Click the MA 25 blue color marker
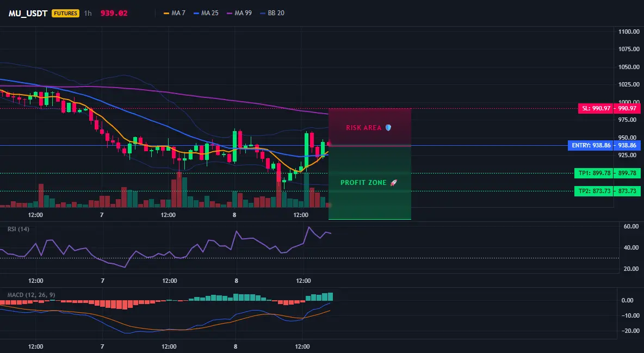 pos(196,13)
